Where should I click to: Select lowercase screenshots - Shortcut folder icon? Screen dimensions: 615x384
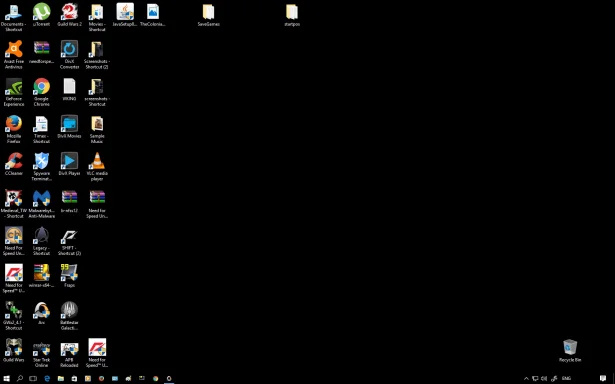coord(97,91)
